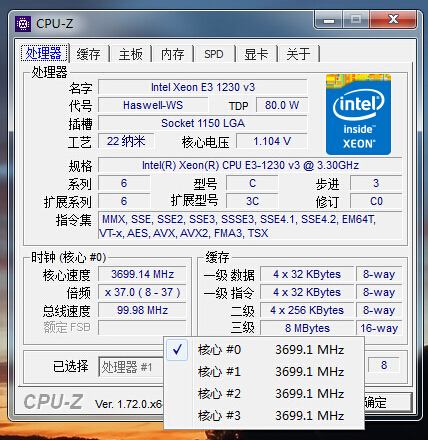428x440 pixels.
Task: Click the 处理器 tab
Action: 44,53
